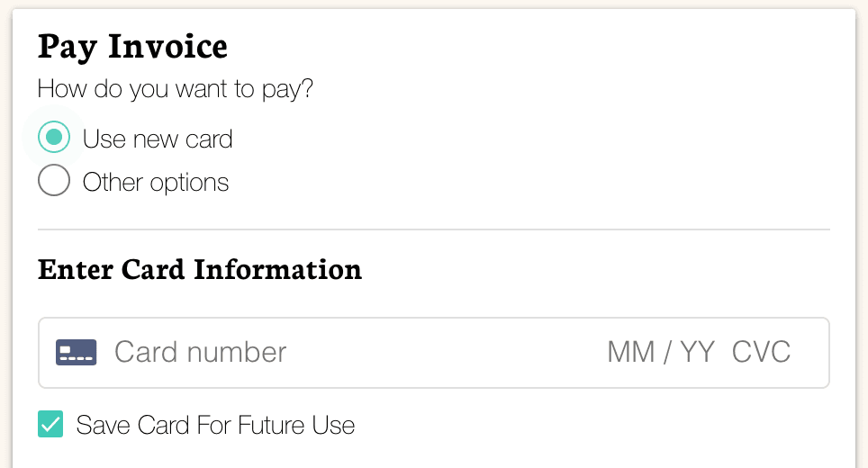Click the "How do you want to pay?" text
868x468 pixels.
175,90
